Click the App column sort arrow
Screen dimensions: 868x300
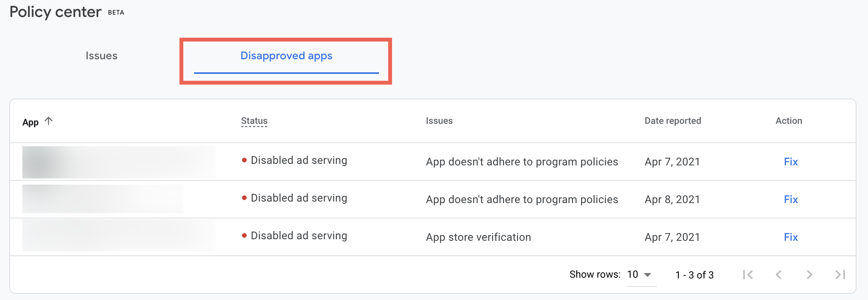click(49, 121)
